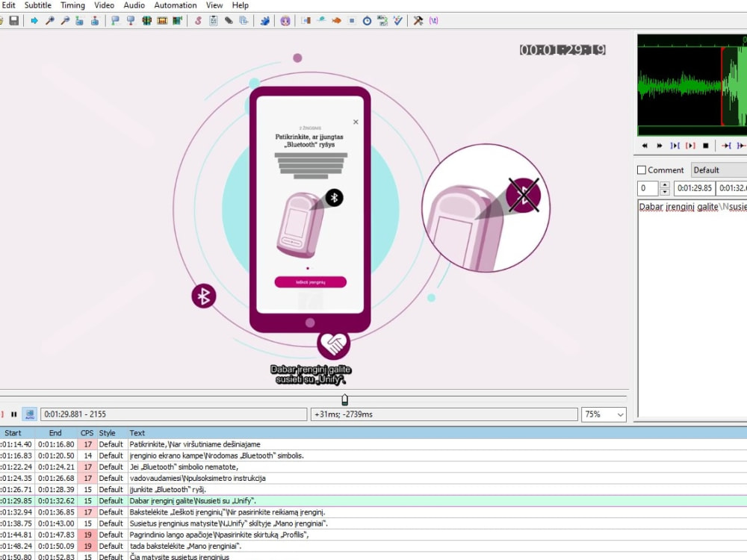Image resolution: width=747 pixels, height=560 pixels.
Task: Stop audio playback
Action: click(706, 146)
